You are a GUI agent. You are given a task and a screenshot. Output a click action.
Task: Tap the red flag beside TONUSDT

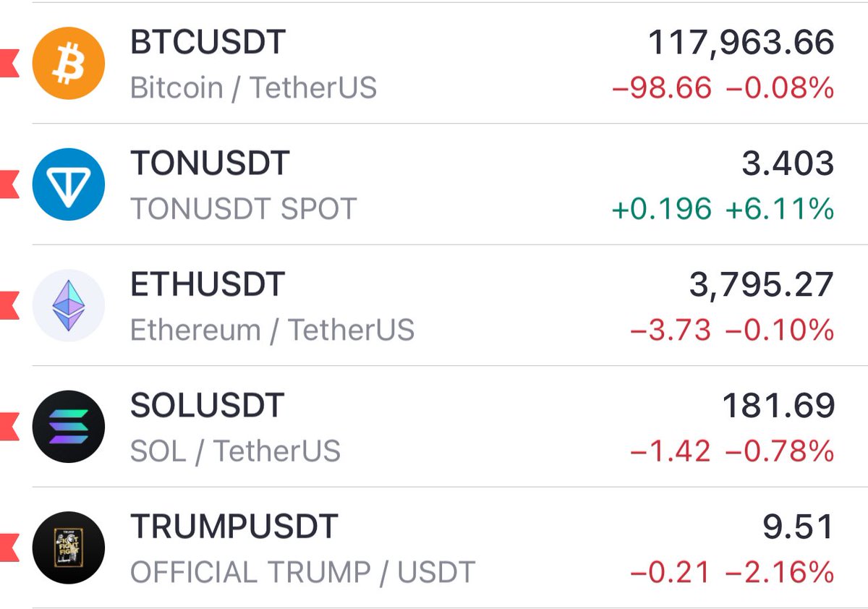(x=9, y=184)
